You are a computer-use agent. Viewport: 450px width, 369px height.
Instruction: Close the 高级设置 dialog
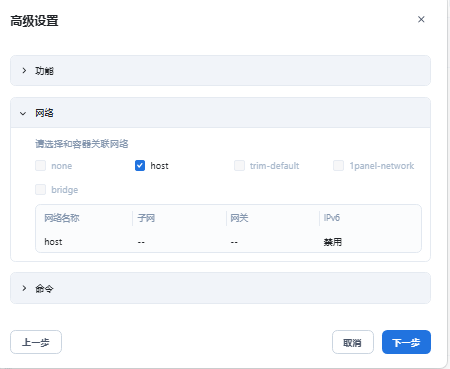point(421,19)
